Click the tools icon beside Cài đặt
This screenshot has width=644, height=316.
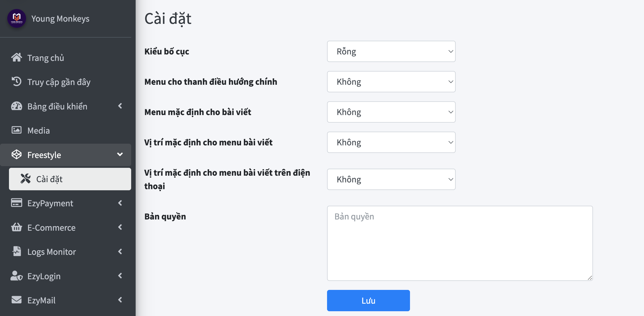click(26, 179)
